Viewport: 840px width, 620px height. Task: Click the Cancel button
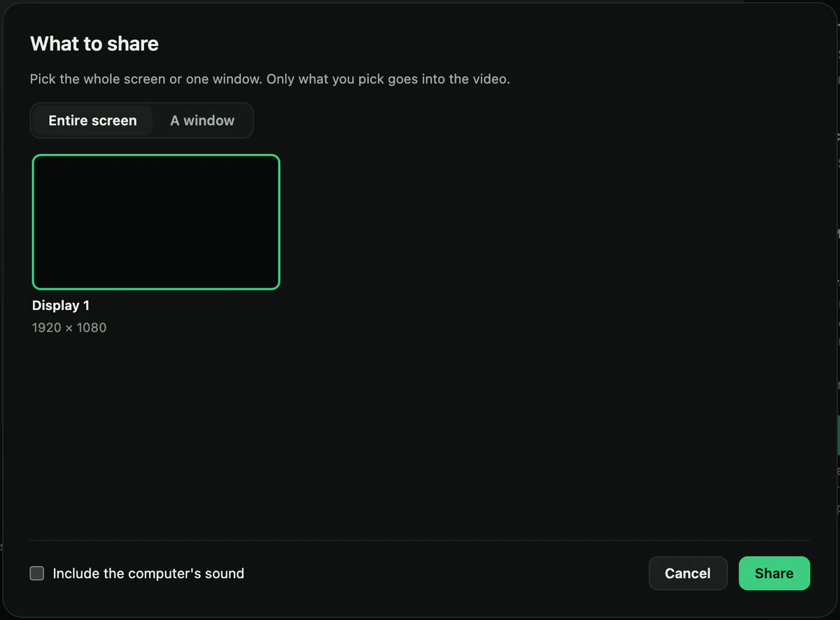(687, 573)
